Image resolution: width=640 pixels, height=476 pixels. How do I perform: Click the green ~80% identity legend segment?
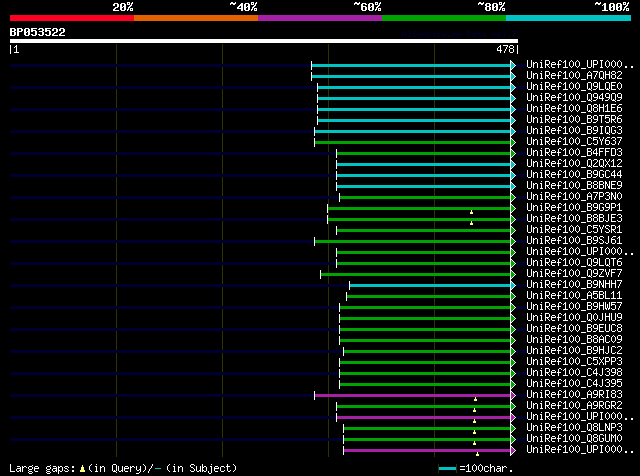pyautogui.click(x=444, y=18)
